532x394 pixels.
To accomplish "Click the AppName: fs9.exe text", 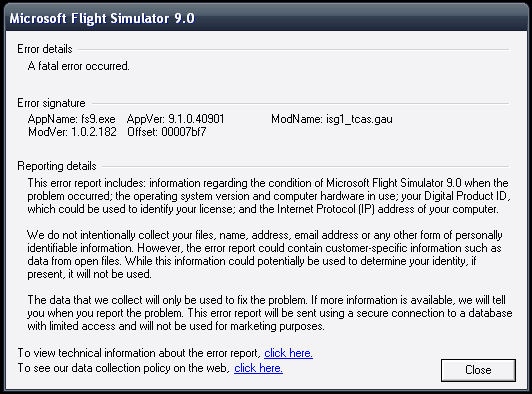I will pyautogui.click(x=72, y=119).
